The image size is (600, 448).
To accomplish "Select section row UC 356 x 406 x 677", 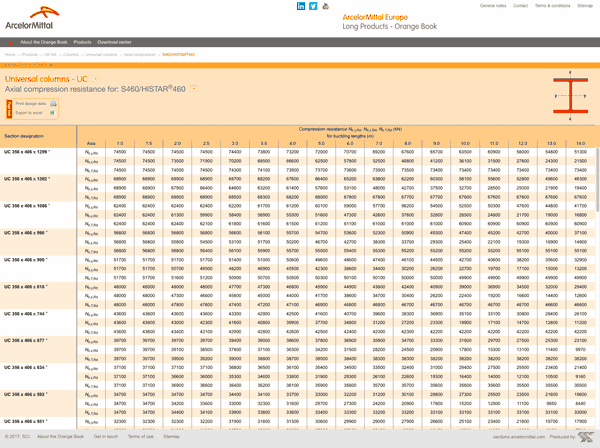I will (x=26, y=340).
